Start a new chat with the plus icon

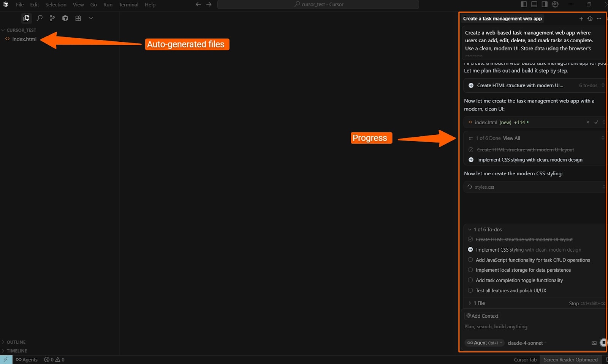[581, 19]
